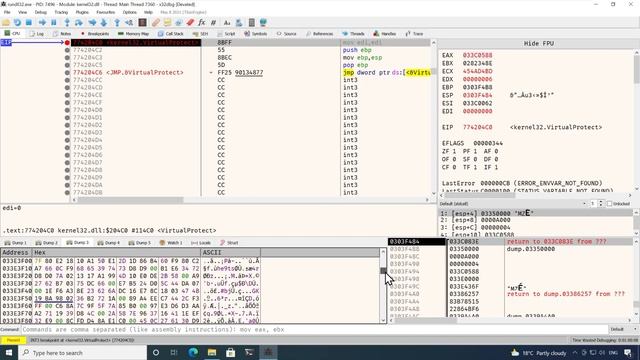Open the Debug menu
This screenshot has width=640, height=360.
40,12
